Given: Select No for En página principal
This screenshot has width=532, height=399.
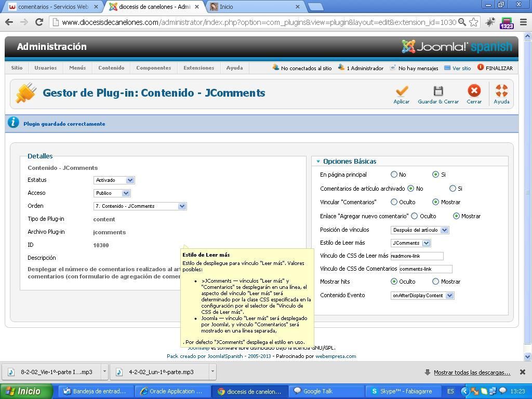Looking at the screenshot, I should click(x=394, y=175).
